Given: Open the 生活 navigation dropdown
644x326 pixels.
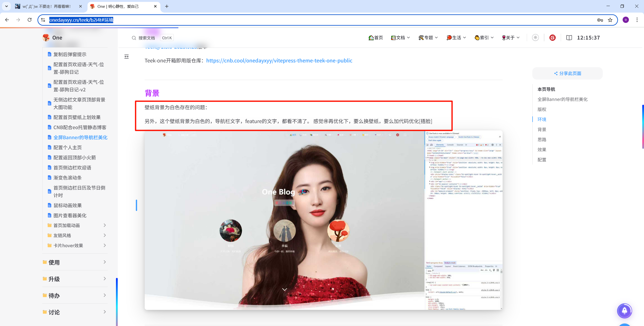Looking at the screenshot, I should [x=456, y=38].
